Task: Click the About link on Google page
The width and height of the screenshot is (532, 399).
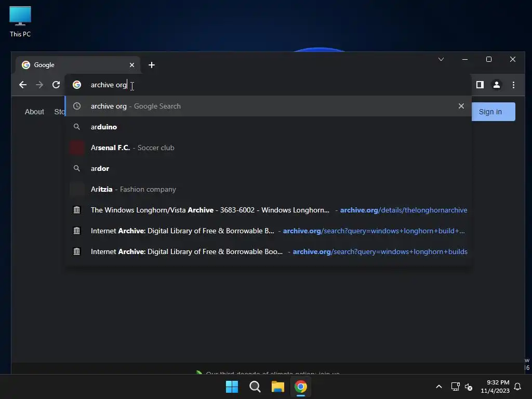Action: (x=34, y=112)
